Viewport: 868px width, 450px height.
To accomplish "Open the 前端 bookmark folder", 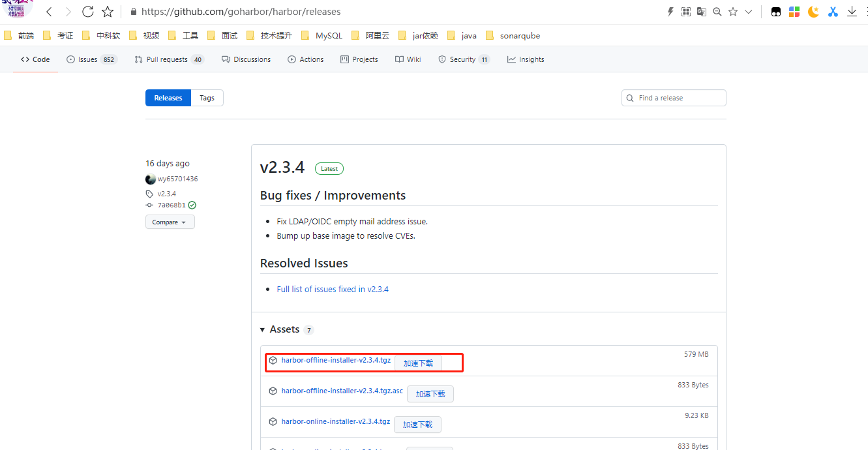I will (19, 36).
